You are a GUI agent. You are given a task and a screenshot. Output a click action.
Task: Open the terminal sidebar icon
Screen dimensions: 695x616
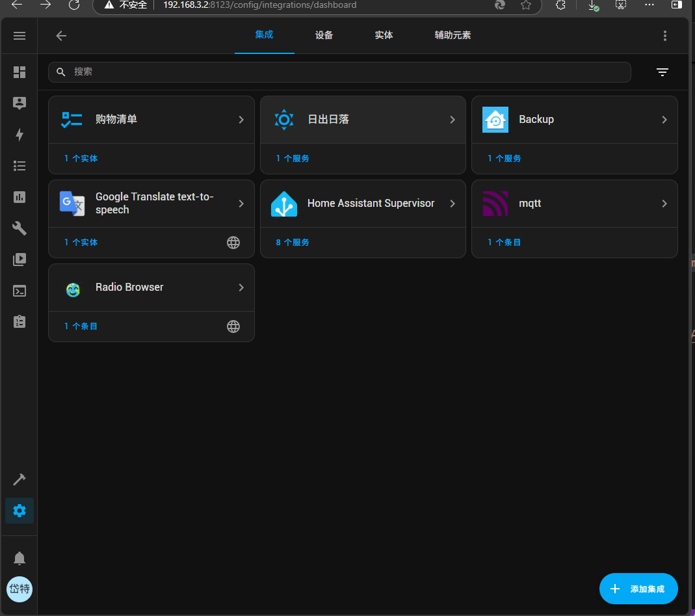pos(20,291)
